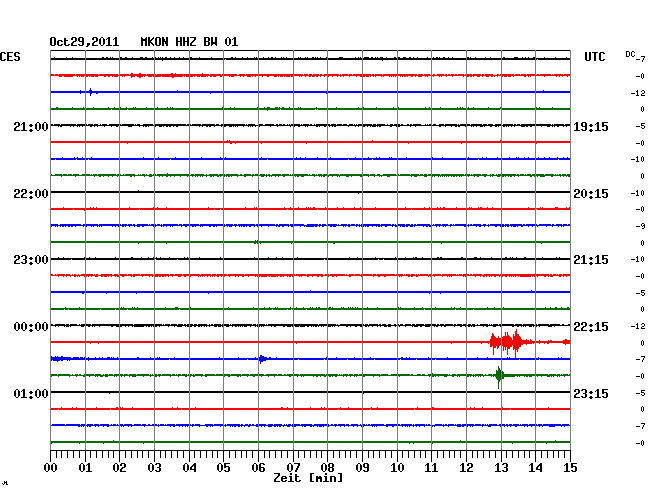
Task: Click the x-axis tick label 09
Action: pos(362,468)
